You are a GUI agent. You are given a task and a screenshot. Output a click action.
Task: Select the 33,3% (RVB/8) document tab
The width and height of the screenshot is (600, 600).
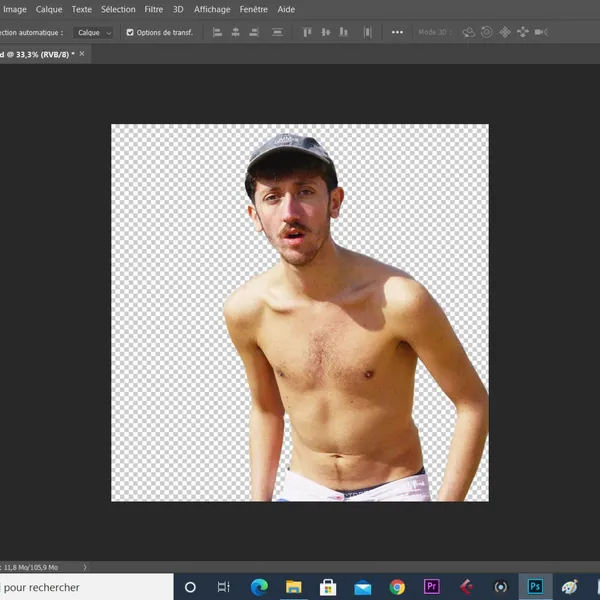(x=38, y=55)
